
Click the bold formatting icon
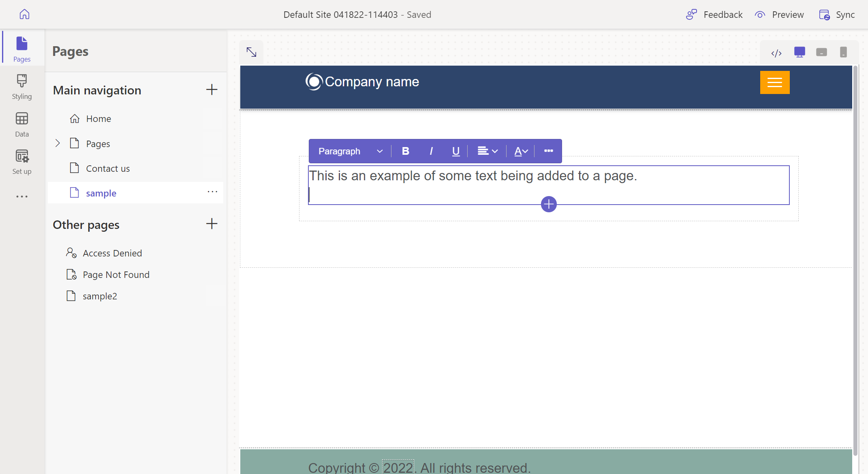pyautogui.click(x=406, y=151)
